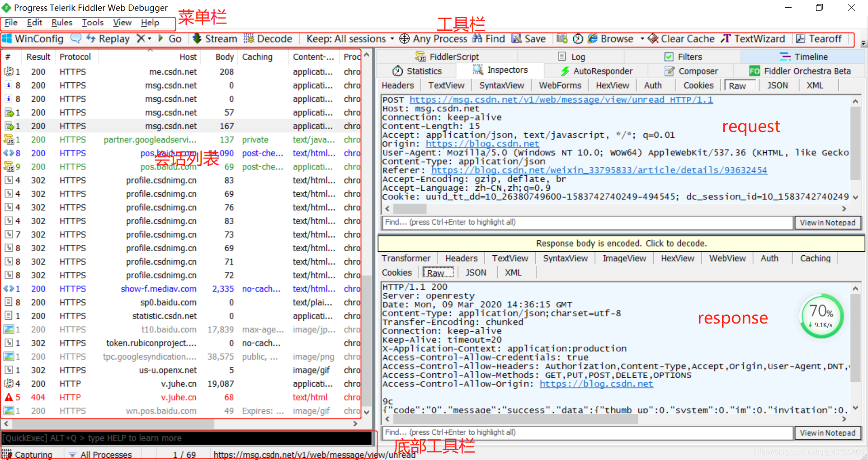Toggle Capturing in the status bar
Image resolution: width=868 pixels, height=460 pixels.
[x=27, y=455]
